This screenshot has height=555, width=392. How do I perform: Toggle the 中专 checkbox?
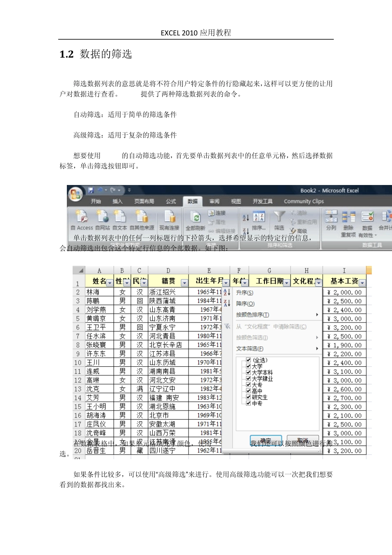click(248, 403)
